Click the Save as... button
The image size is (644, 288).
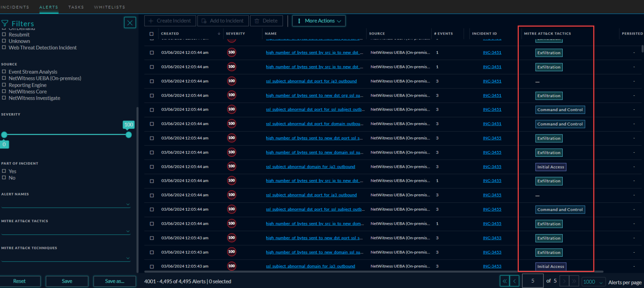point(115,281)
